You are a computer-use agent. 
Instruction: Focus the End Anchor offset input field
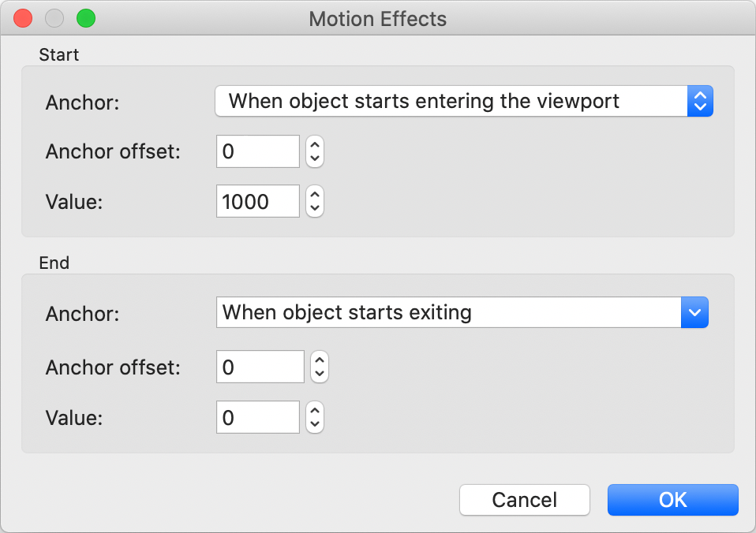pos(260,367)
